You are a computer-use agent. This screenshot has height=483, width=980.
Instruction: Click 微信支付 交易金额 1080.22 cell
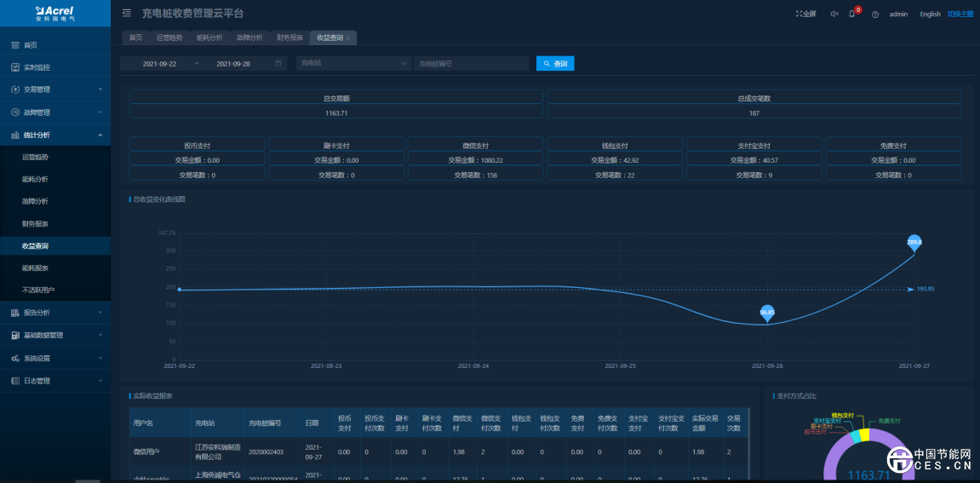476,159
